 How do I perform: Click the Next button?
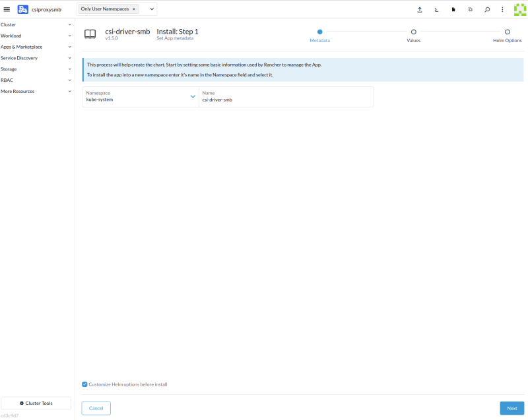pyautogui.click(x=512, y=408)
